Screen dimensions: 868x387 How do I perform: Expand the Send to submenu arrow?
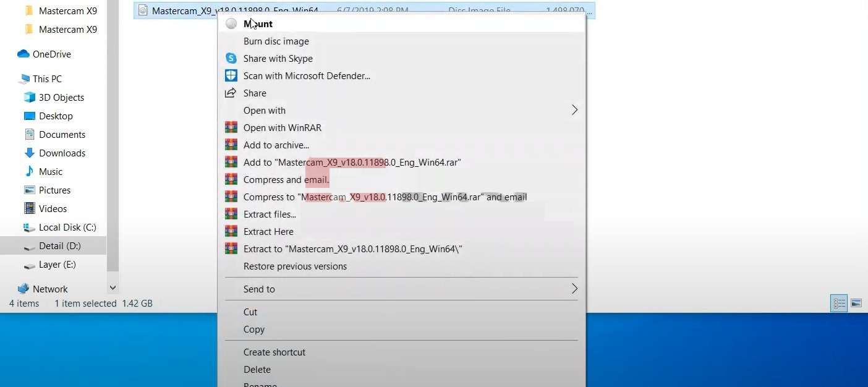(x=574, y=289)
